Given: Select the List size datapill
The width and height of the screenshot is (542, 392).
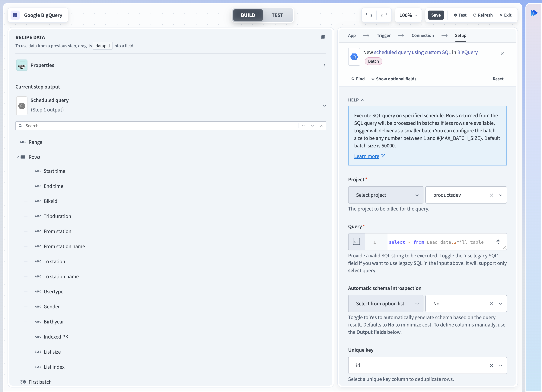Looking at the screenshot, I should [52, 352].
